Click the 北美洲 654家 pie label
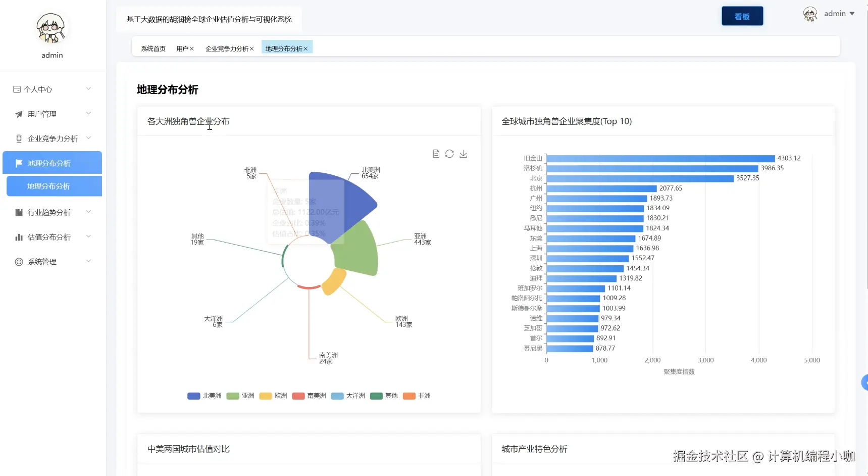This screenshot has width=868, height=476. coord(370,173)
